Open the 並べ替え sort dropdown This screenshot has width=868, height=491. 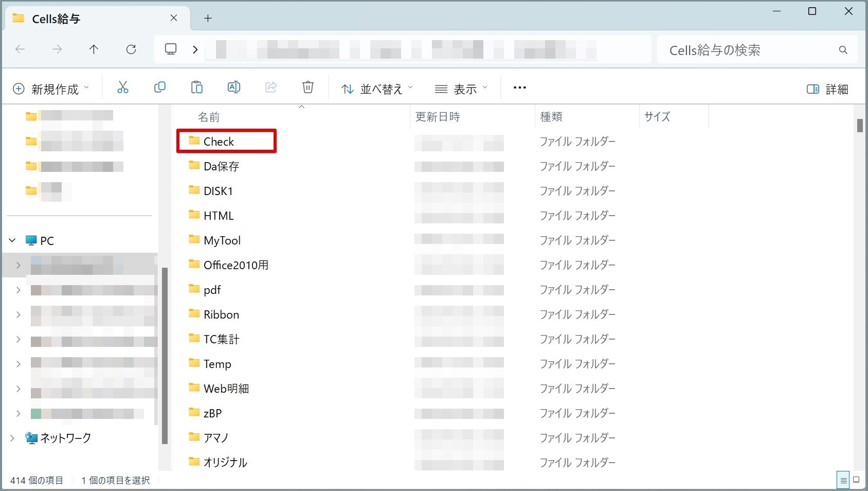pos(377,89)
